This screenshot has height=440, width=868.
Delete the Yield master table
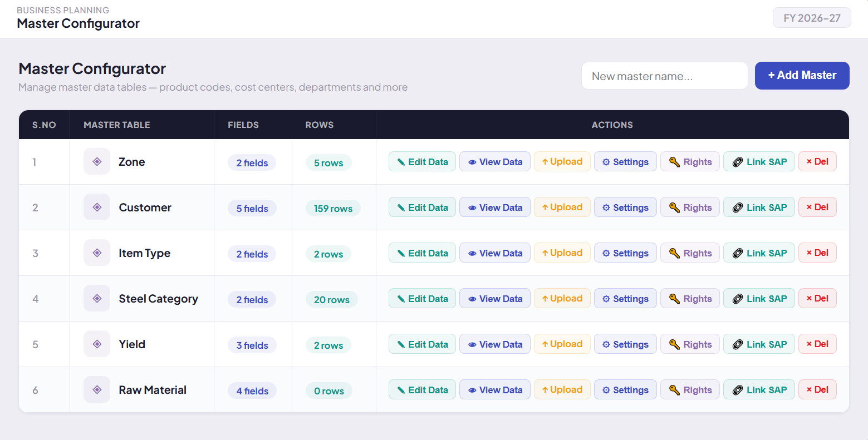pyautogui.click(x=817, y=344)
